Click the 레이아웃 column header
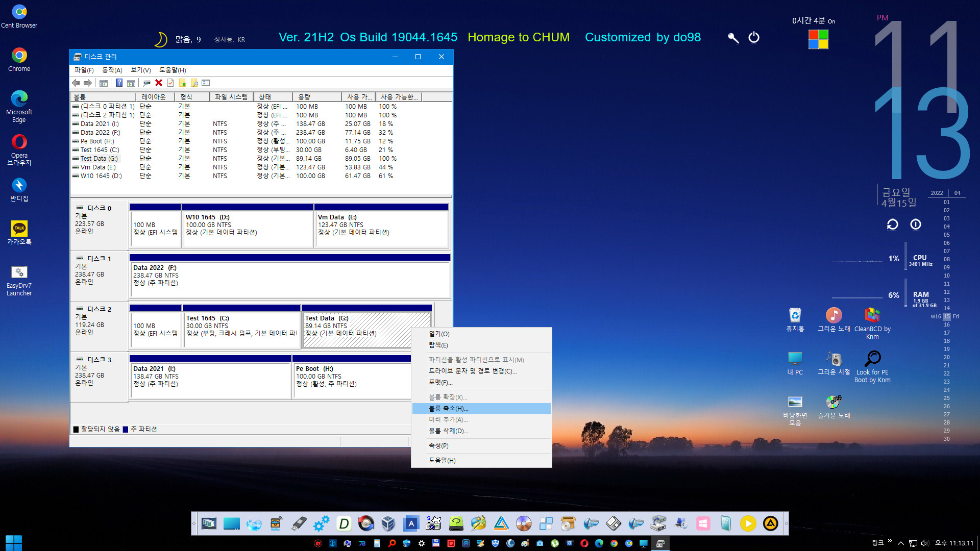Viewport: 980px width, 551px height. (155, 97)
